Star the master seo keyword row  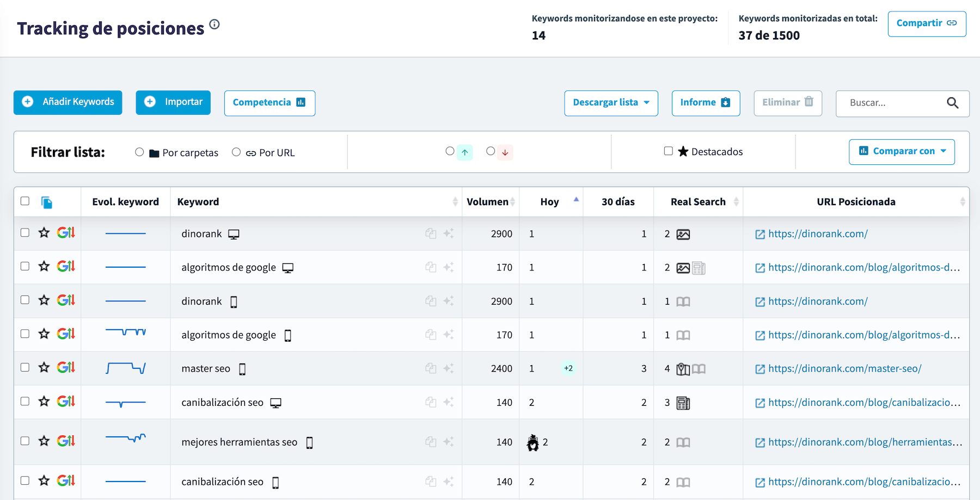click(x=44, y=367)
